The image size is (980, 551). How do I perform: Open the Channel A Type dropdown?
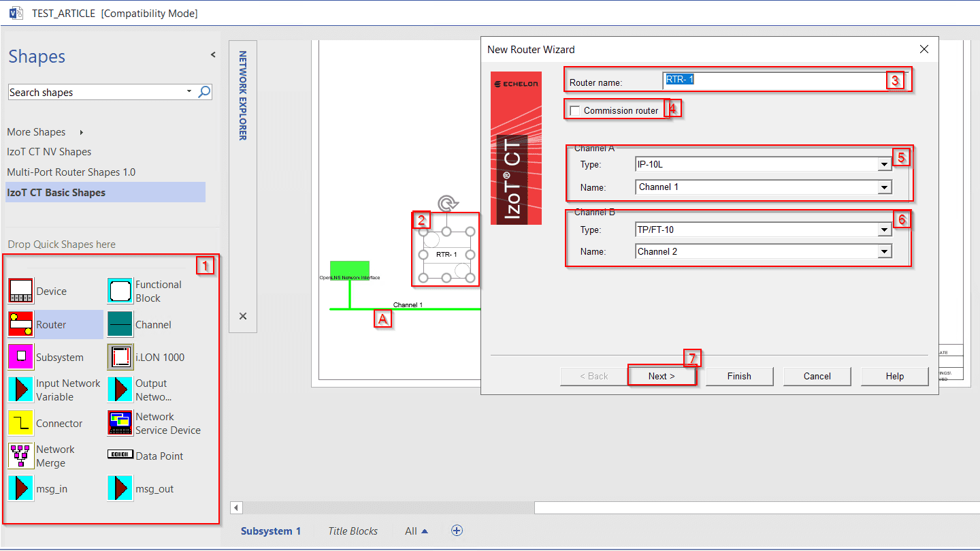tap(884, 164)
